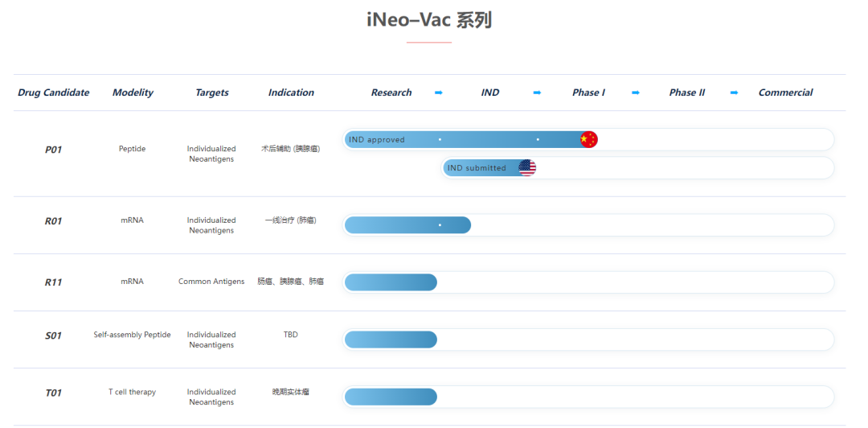Select the Modelity column header
868x428 pixels.
(x=133, y=93)
